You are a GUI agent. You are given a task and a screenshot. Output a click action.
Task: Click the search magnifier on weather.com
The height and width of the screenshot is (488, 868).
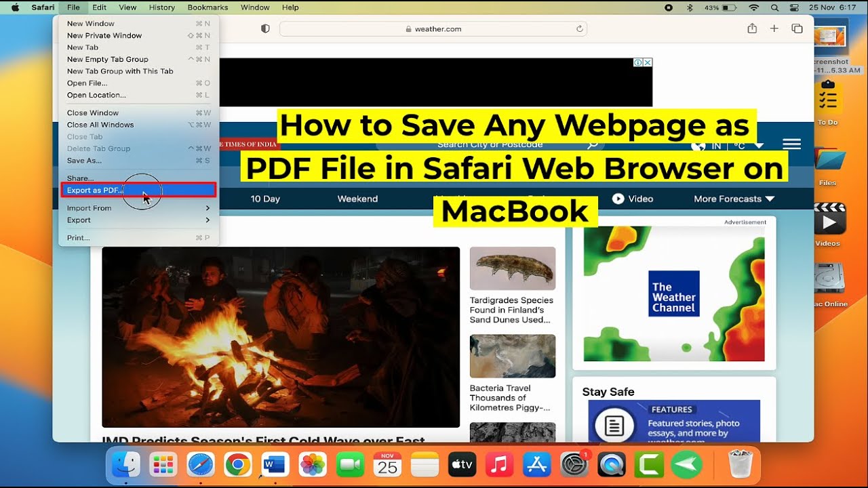point(593,144)
